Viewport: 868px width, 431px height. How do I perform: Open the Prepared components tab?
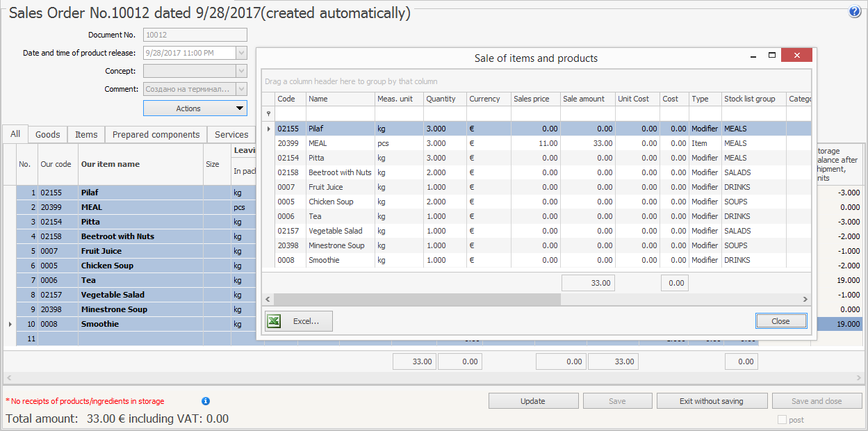coord(156,134)
